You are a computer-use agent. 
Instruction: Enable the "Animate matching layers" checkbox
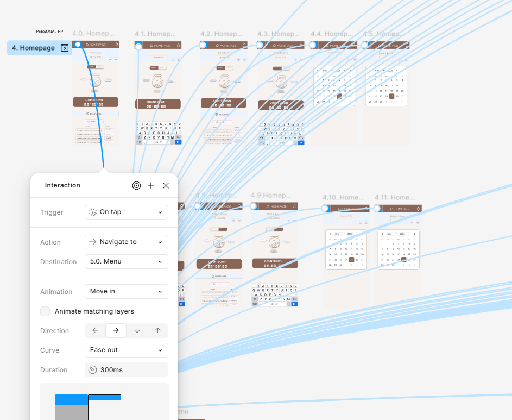click(x=45, y=311)
